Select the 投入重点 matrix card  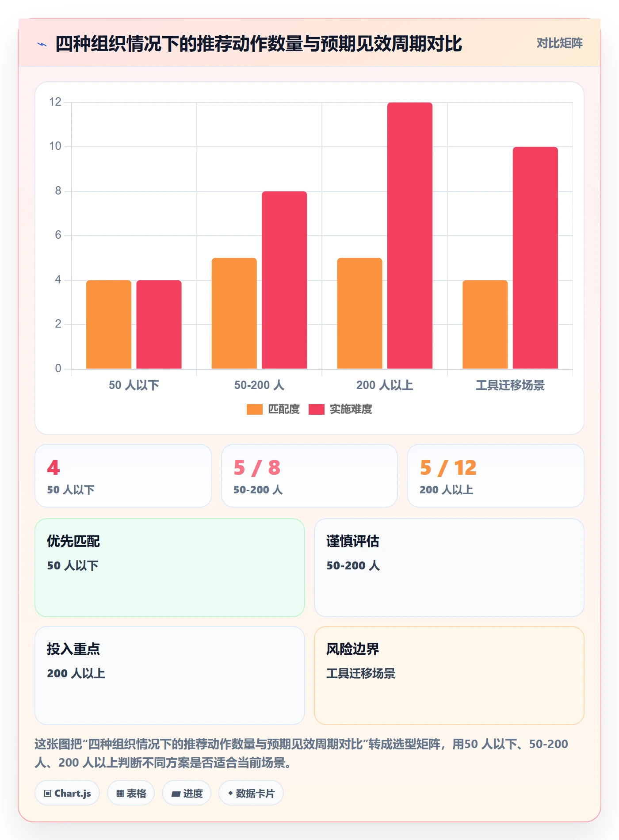click(170, 676)
